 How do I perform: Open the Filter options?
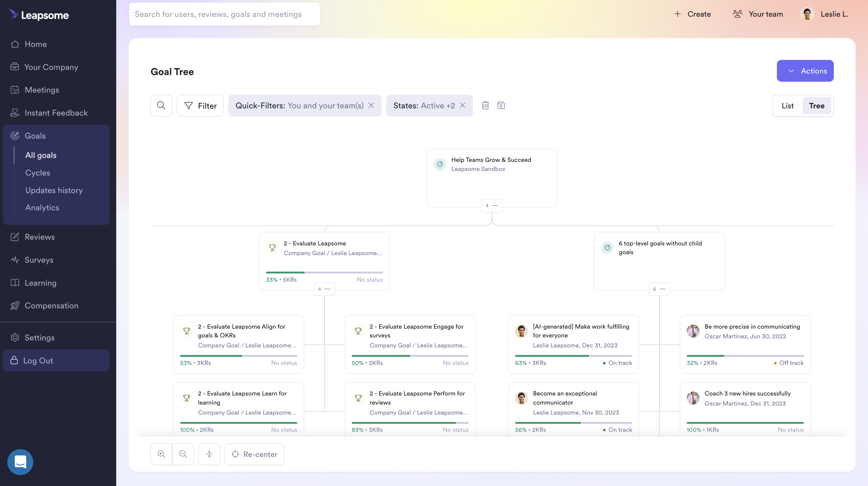tap(200, 106)
